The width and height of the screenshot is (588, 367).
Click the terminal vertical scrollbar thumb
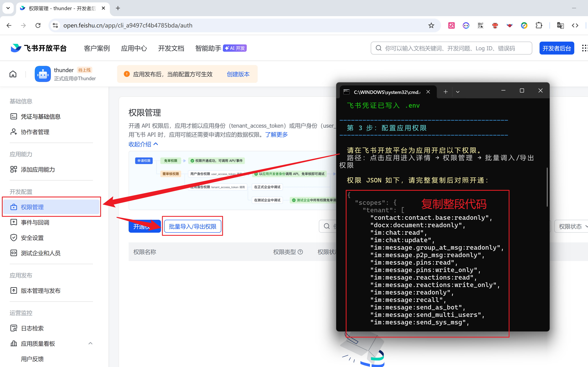coord(547,187)
